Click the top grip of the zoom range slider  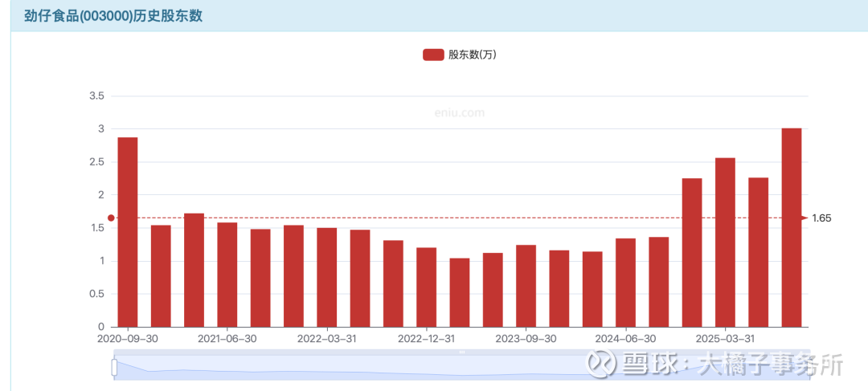click(461, 352)
